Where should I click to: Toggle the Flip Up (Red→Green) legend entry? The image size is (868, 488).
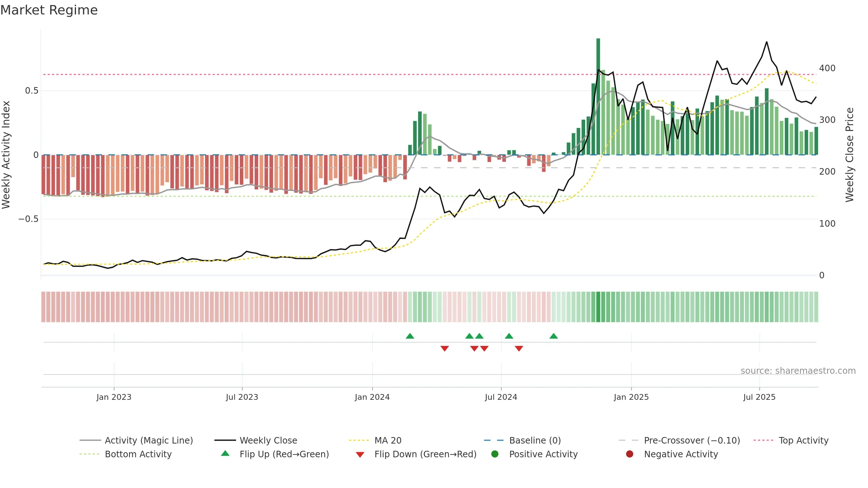coord(275,454)
